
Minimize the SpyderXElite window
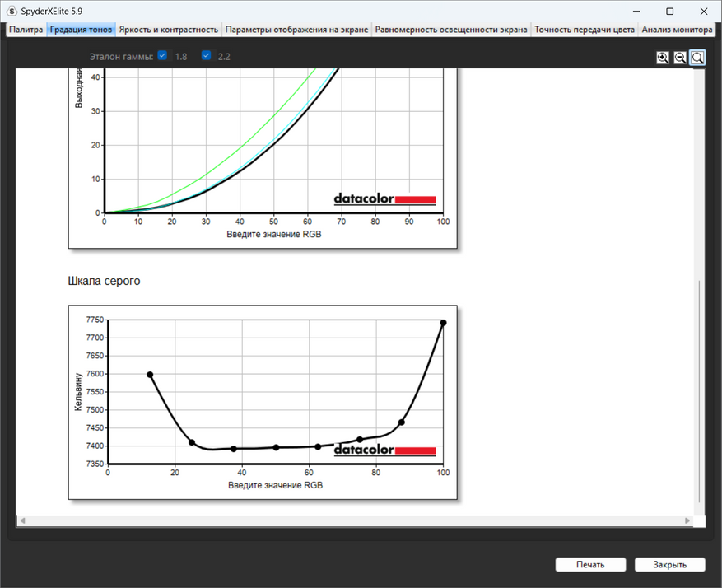[637, 11]
